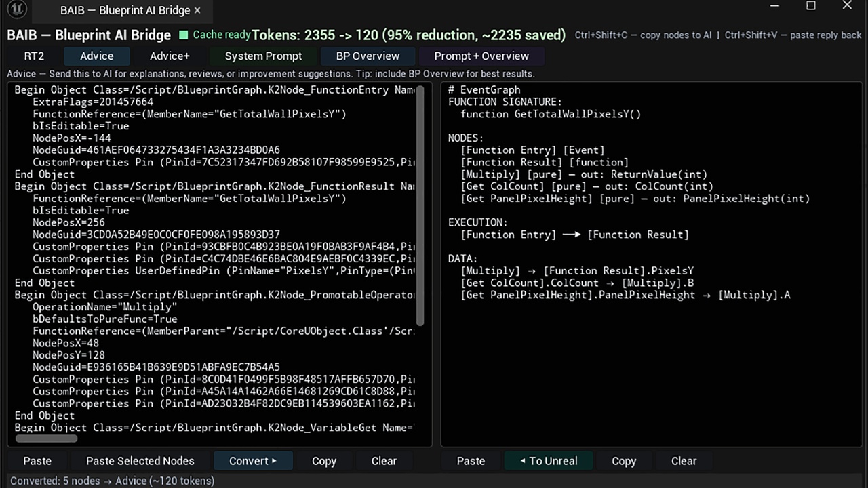Go to the System Prompt tab

coord(264,56)
